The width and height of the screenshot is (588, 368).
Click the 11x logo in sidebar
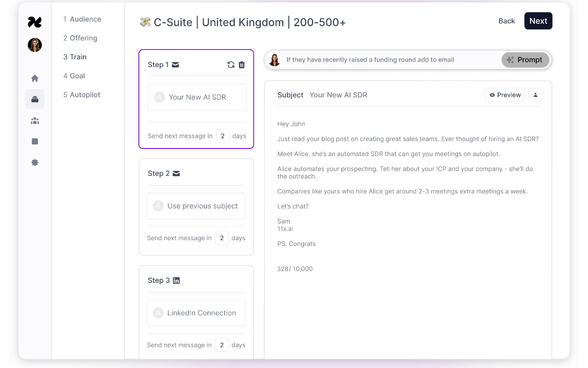35,22
